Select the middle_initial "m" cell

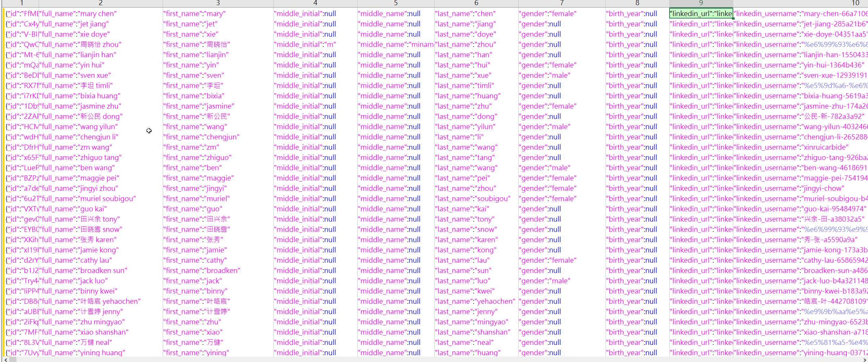click(315, 45)
